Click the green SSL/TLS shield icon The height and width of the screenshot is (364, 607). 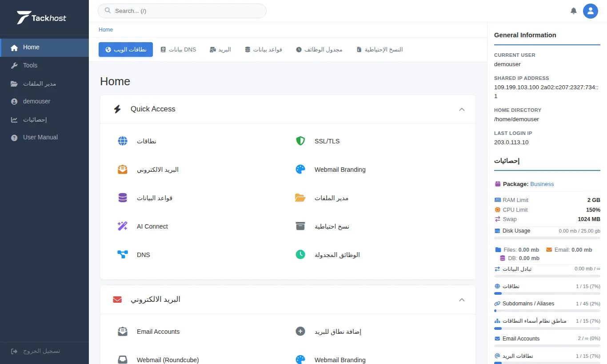(x=300, y=141)
